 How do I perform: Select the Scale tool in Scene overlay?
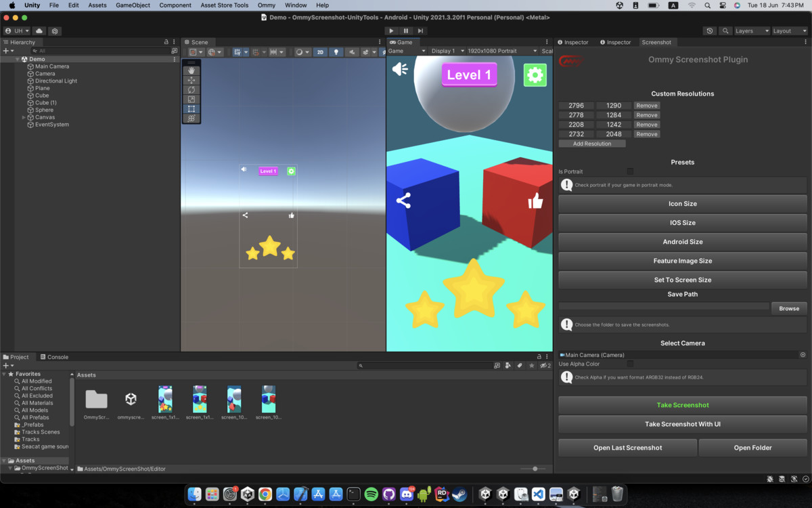pos(191,99)
